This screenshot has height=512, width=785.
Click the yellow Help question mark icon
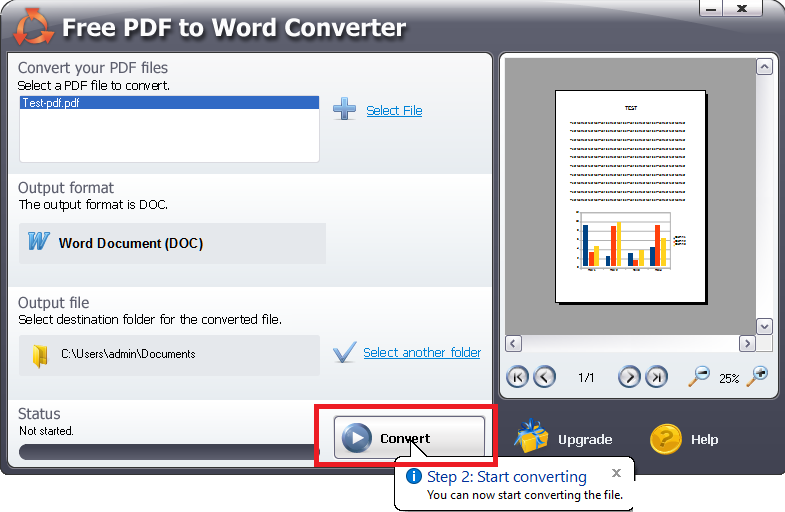(666, 439)
